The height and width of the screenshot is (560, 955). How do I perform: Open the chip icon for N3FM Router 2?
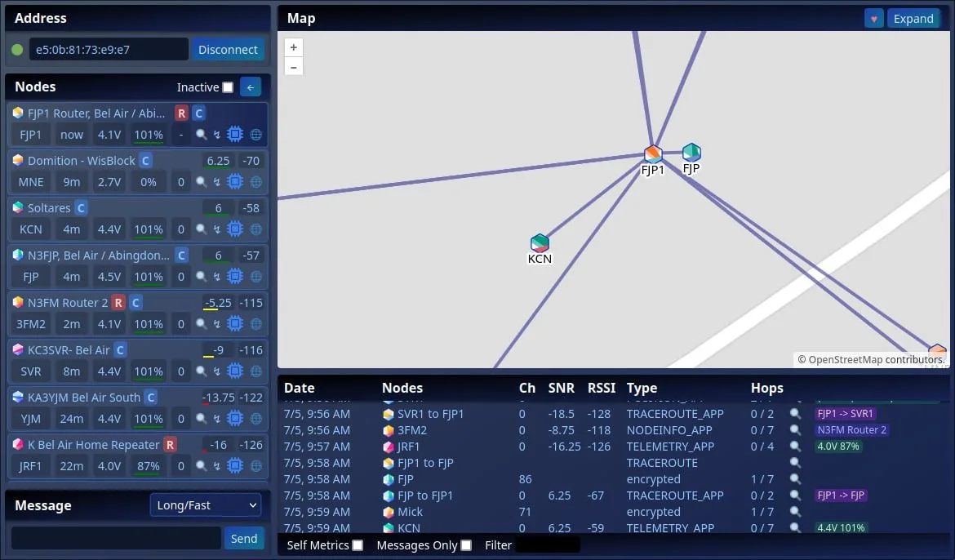click(235, 323)
